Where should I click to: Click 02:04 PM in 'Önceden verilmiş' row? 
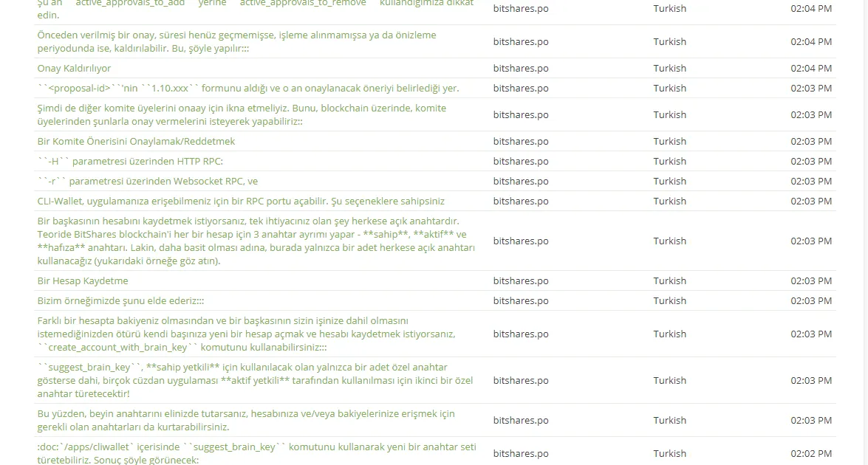pos(811,41)
